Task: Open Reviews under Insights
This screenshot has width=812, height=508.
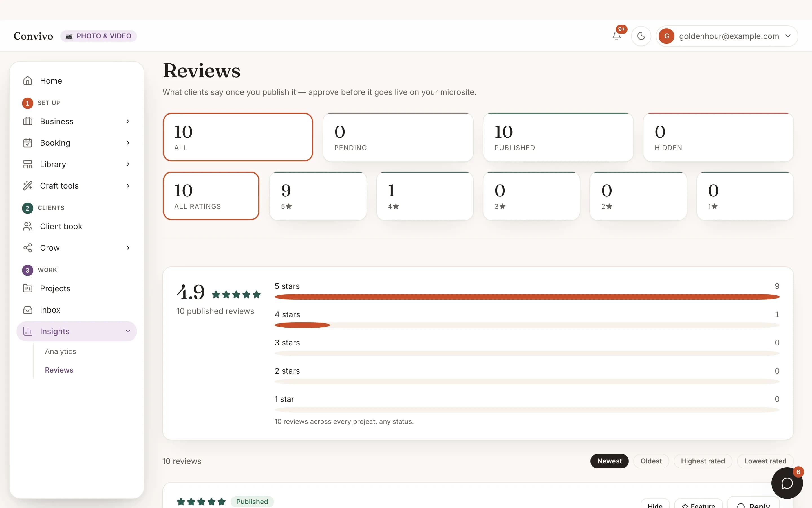Action: pos(59,370)
